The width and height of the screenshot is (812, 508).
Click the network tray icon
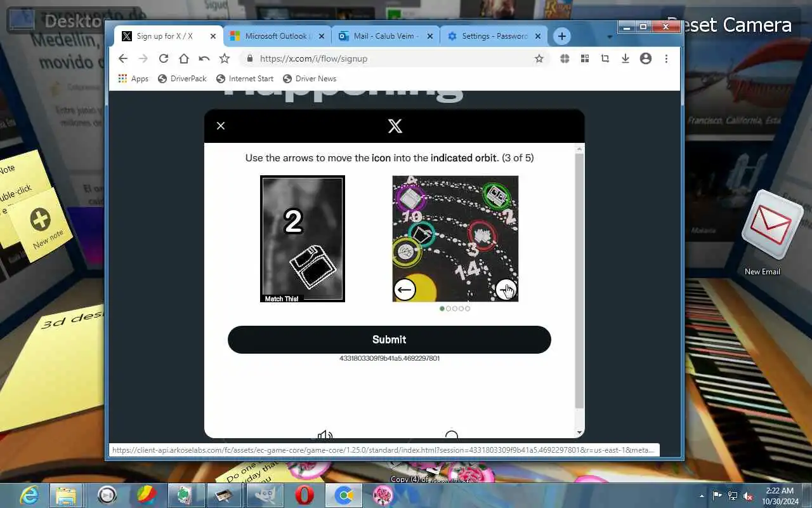click(x=733, y=495)
